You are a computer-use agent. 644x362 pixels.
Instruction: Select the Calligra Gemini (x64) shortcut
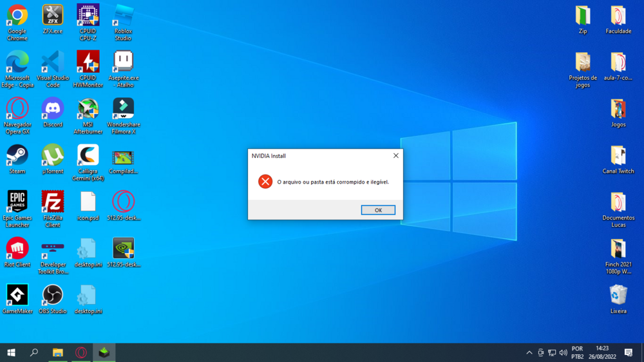pos(88,163)
